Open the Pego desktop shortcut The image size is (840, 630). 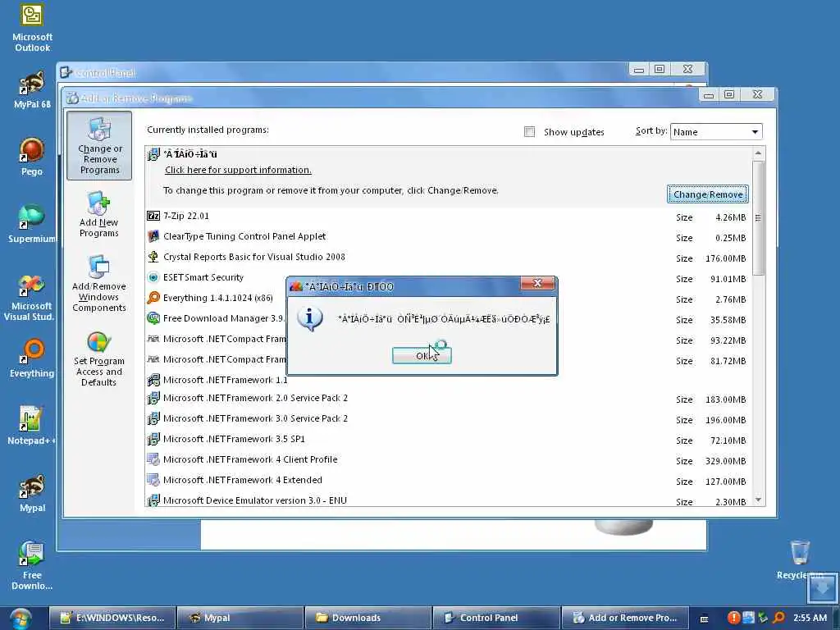32,157
